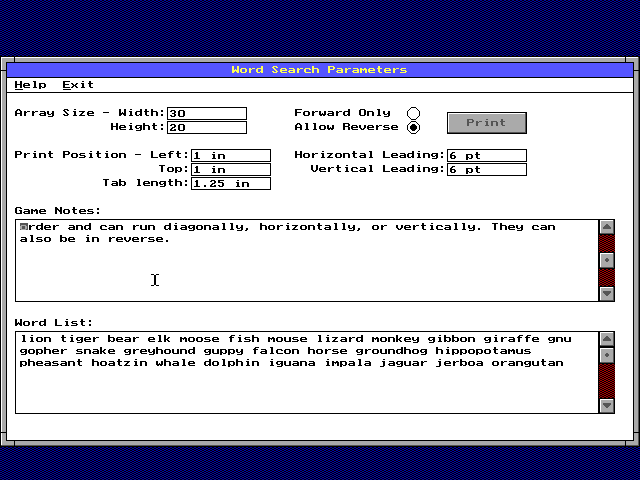Click the word 'giraffe' in Word List
640x480 pixels.
(x=511, y=339)
